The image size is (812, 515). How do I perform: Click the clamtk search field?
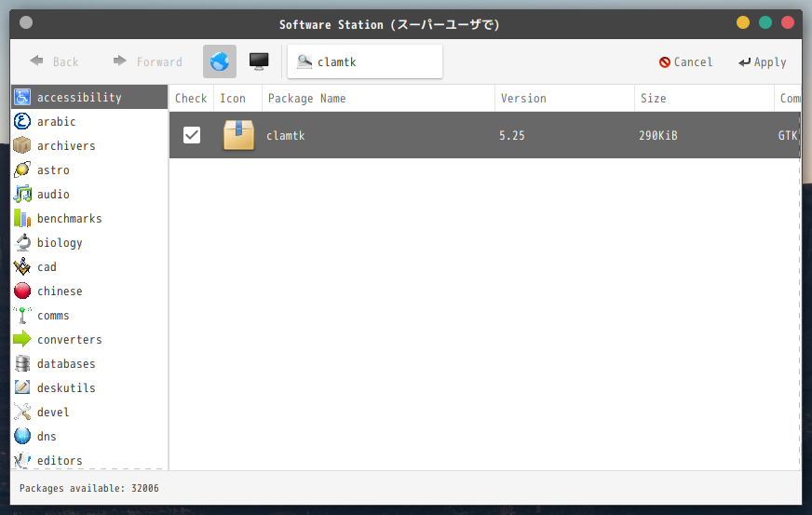click(x=365, y=61)
